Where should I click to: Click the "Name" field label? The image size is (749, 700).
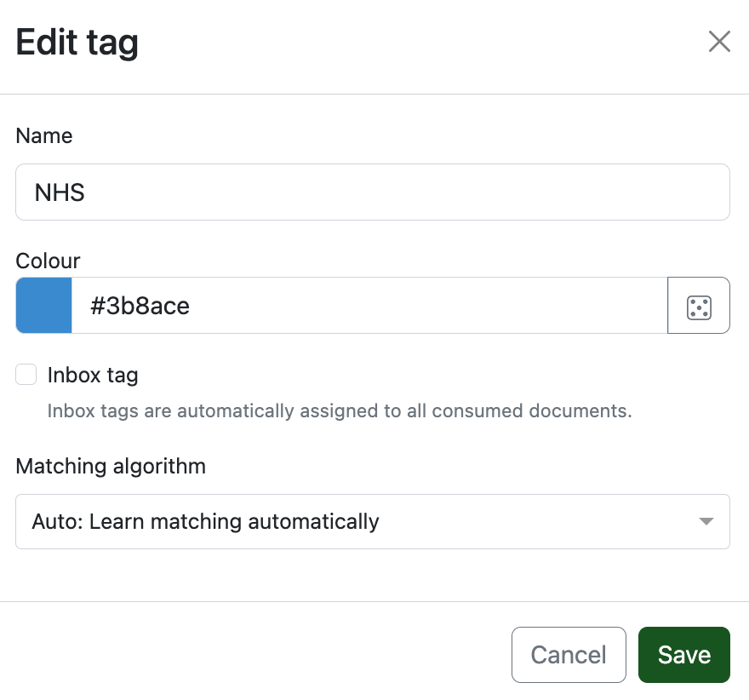tap(44, 136)
